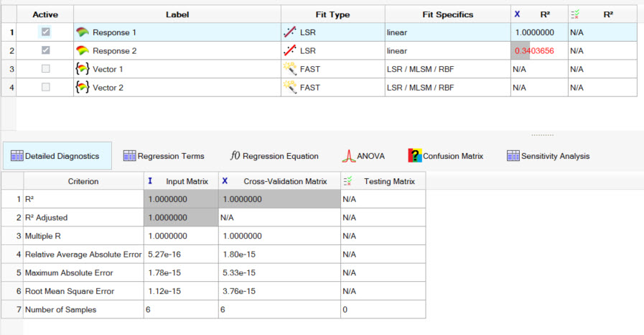
Task: Enable the Active checkbox for Vector 2
Action: (x=45, y=87)
